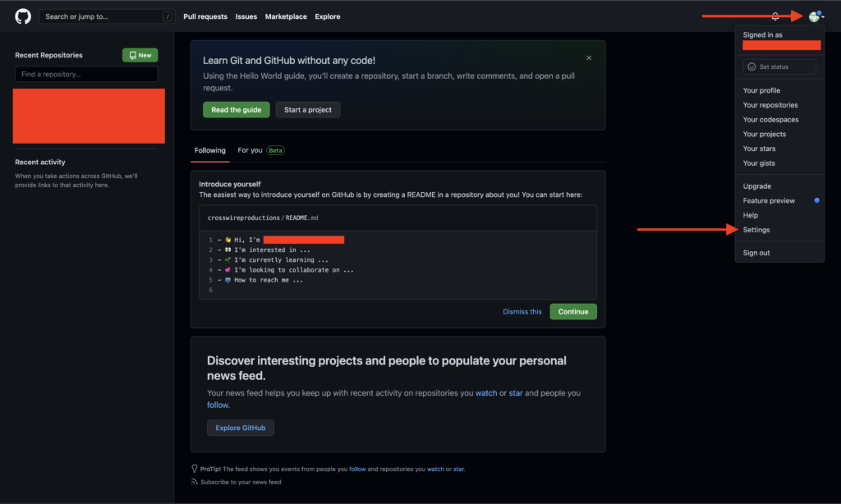Select Your repositories from menu
Image resolution: width=841 pixels, height=504 pixels.
pyautogui.click(x=770, y=105)
